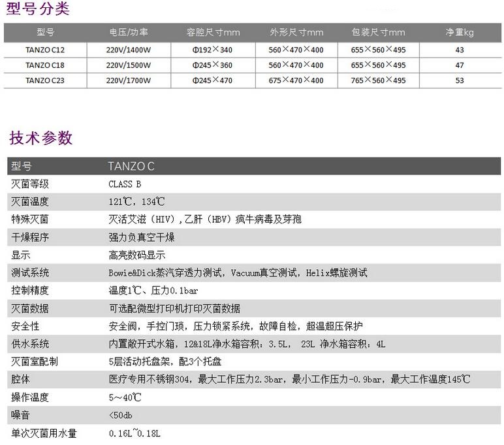This screenshot has height=445, width=504.
Task: Click the 显示 row label
Action: coord(21,255)
